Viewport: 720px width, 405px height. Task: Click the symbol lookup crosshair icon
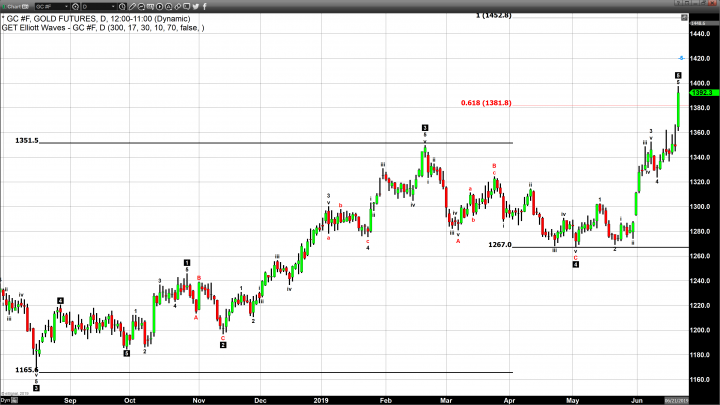(75, 6)
